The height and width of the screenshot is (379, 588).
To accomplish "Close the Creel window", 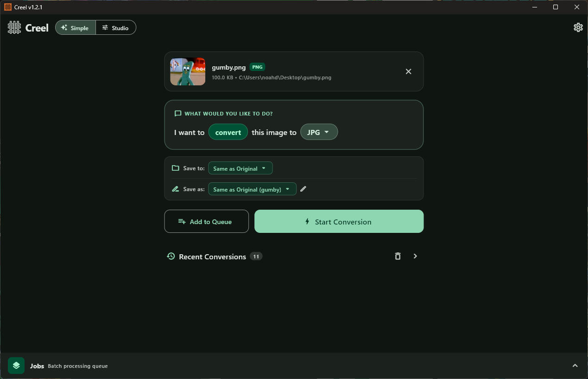I will point(577,7).
